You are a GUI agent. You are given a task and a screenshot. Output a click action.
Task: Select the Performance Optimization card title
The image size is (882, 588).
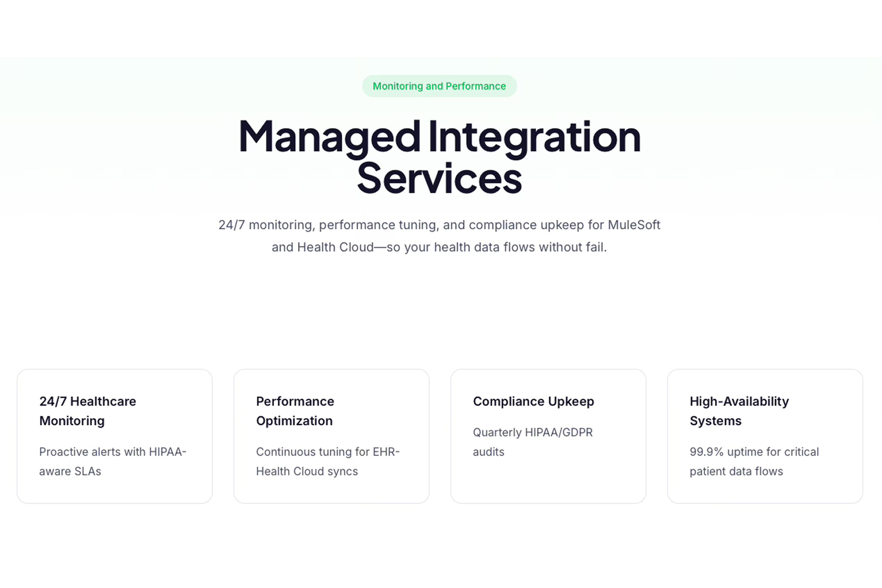coord(295,411)
